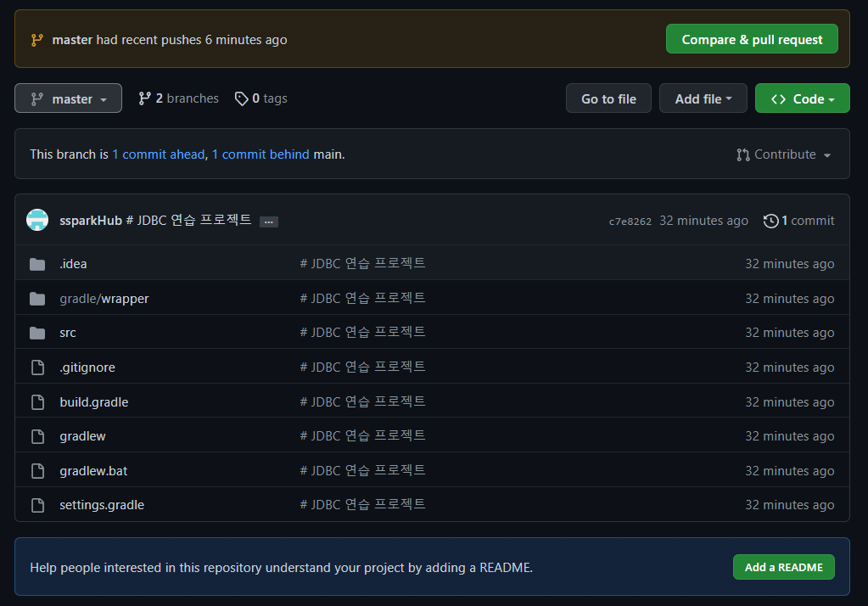Click the code brackets icon on Code button
The height and width of the screenshot is (606, 868).
pos(778,99)
